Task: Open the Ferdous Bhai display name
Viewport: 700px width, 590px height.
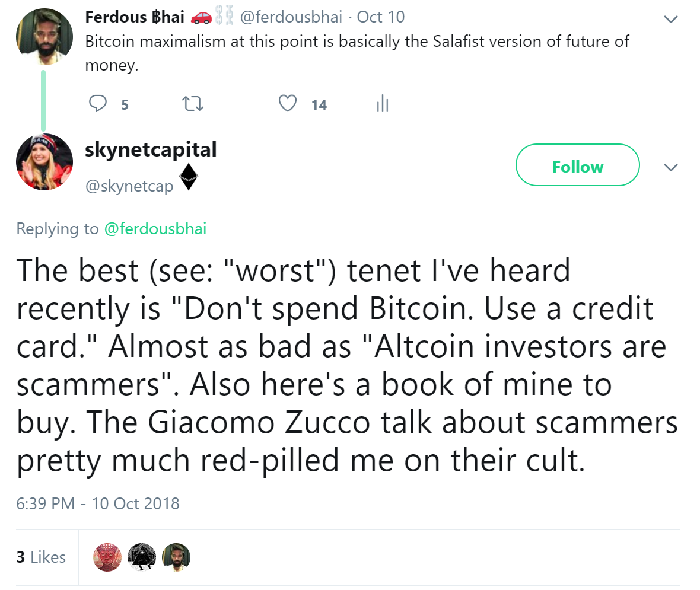Action: point(135,17)
